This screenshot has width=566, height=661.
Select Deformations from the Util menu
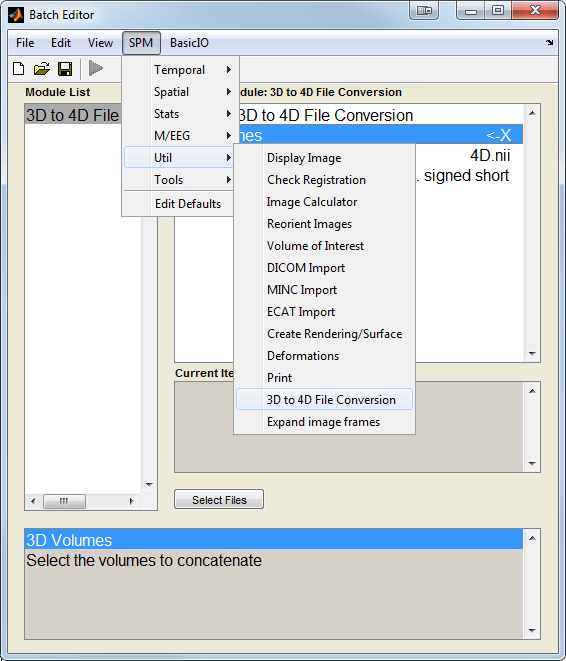pyautogui.click(x=325, y=355)
